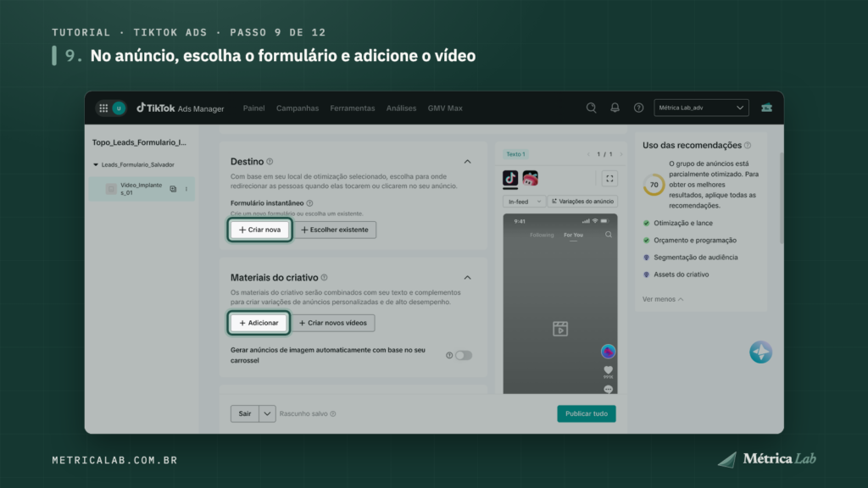Click Adicionar to add creative materials
This screenshot has height=488, width=868.
tap(259, 323)
